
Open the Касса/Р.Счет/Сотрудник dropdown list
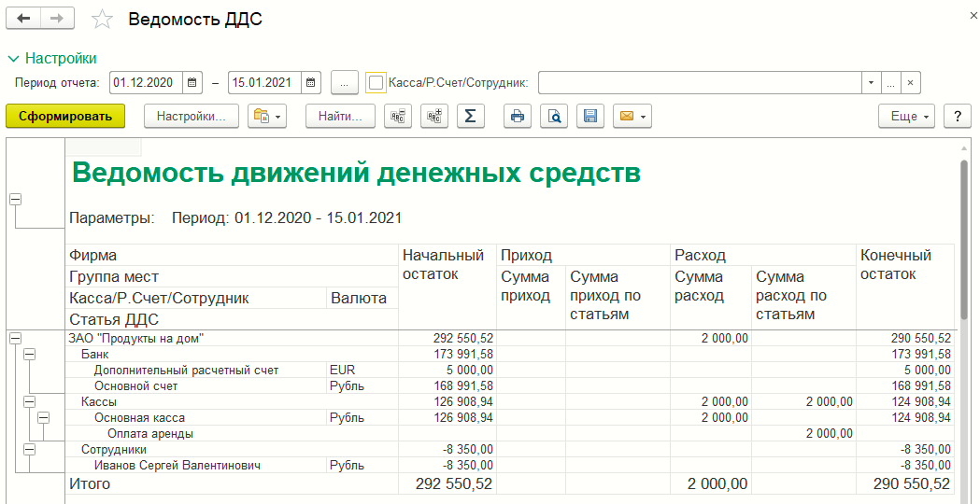pyautogui.click(x=871, y=83)
